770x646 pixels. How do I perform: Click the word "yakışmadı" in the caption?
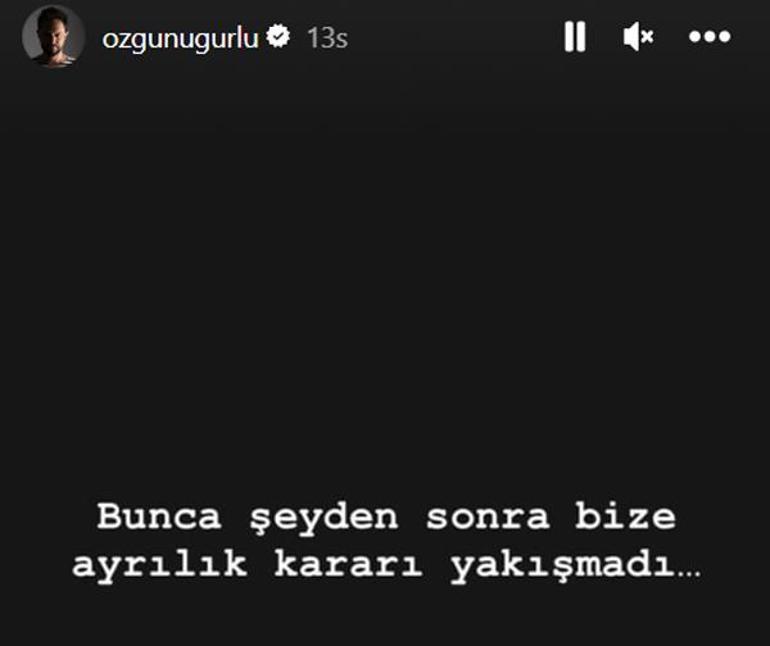pyautogui.click(x=562, y=566)
